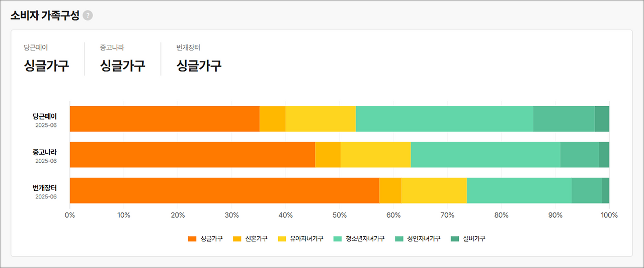Viewport: 644px width, 268px height.
Task: Toggle 유아자녀가구 legend item
Action: (300, 239)
